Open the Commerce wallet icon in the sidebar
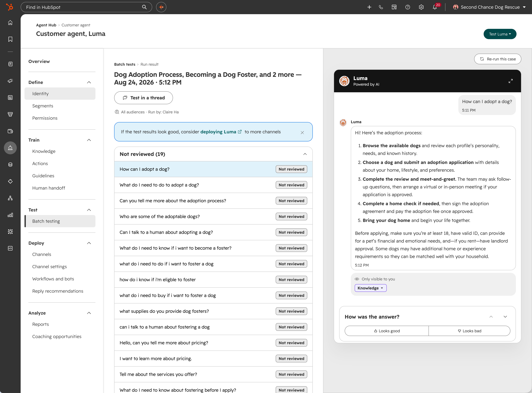The height and width of the screenshot is (393, 532). [x=10, y=131]
